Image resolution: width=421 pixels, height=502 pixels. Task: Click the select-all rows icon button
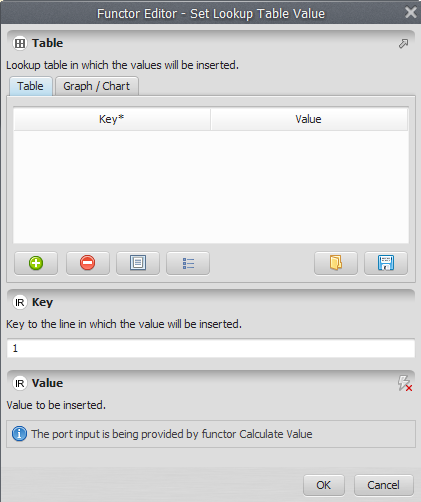(138, 263)
